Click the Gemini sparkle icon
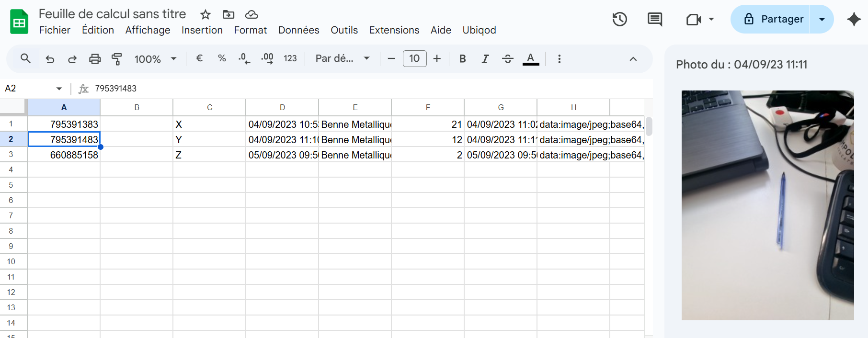This screenshot has width=868, height=338. click(854, 20)
